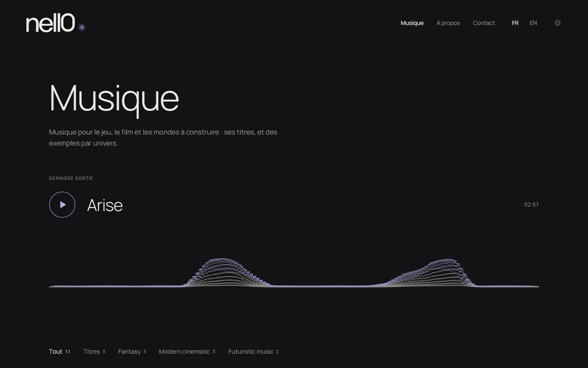This screenshot has width=588, height=368.
Task: Click the purple emblem beside the logo
Action: click(x=82, y=27)
